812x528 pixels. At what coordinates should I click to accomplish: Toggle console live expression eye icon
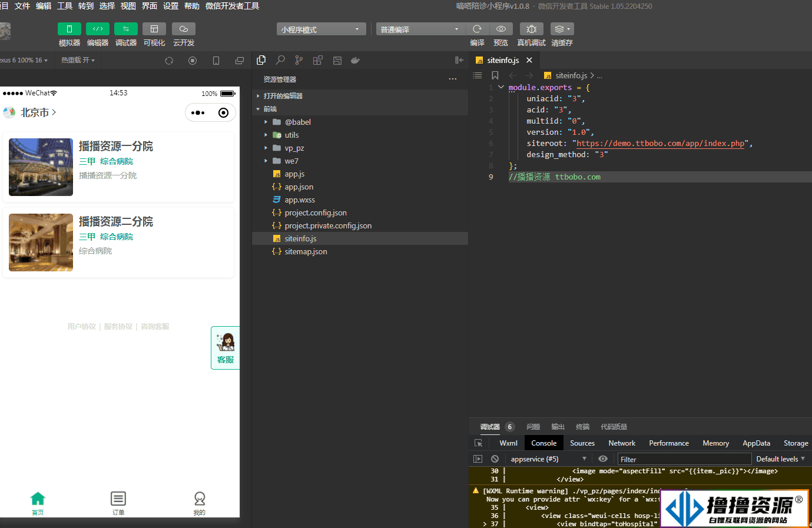(603, 459)
